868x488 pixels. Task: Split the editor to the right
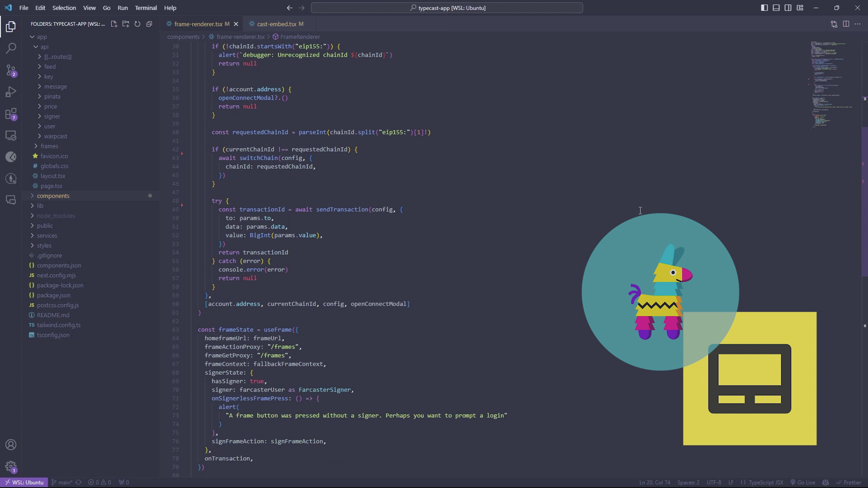tap(846, 24)
